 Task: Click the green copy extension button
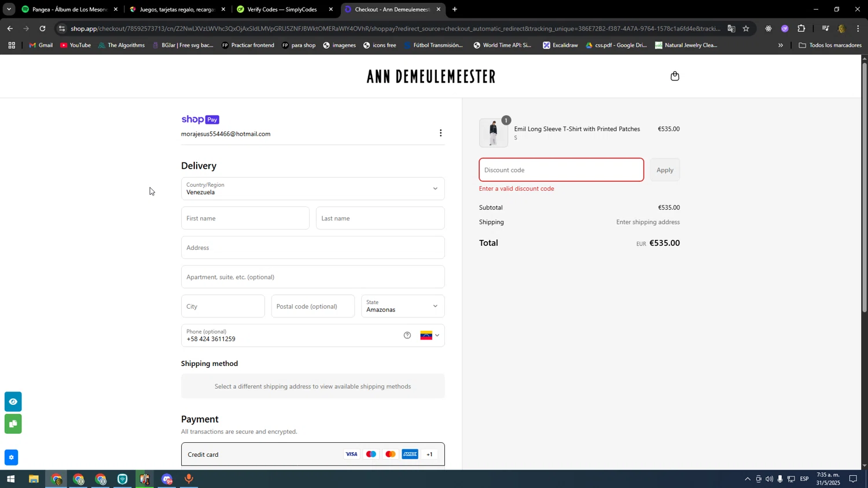coord(13,424)
